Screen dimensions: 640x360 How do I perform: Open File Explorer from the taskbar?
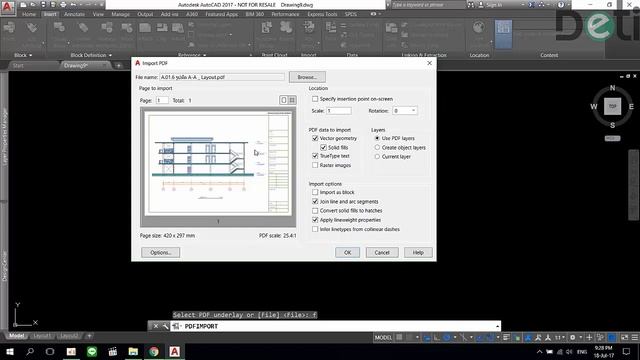pyautogui.click(x=133, y=351)
